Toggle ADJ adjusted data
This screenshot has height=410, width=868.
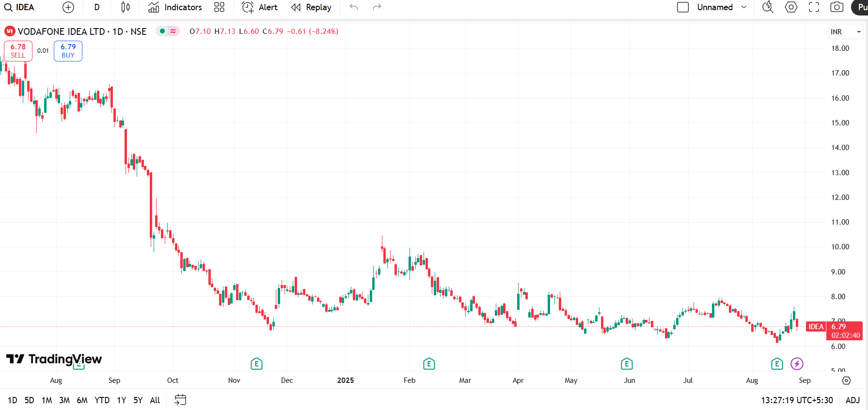(852, 400)
